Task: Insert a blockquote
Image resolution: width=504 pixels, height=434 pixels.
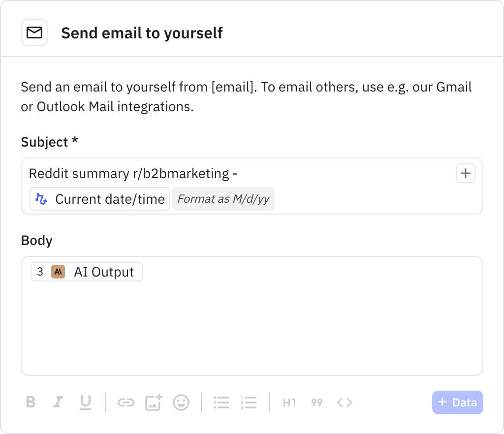Action: click(316, 403)
